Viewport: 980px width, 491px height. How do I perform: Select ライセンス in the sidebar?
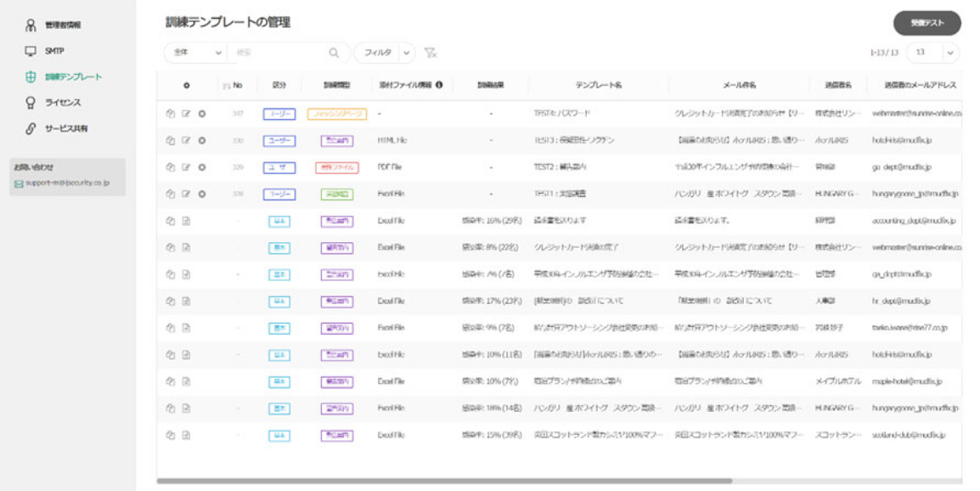[63, 103]
